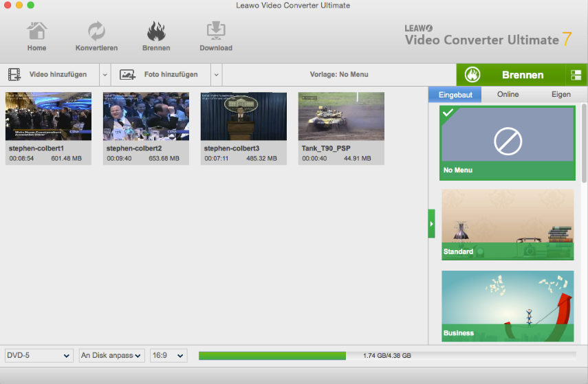Image resolution: width=588 pixels, height=384 pixels.
Task: Click the disc capacity progress bar
Action: (x=387, y=356)
